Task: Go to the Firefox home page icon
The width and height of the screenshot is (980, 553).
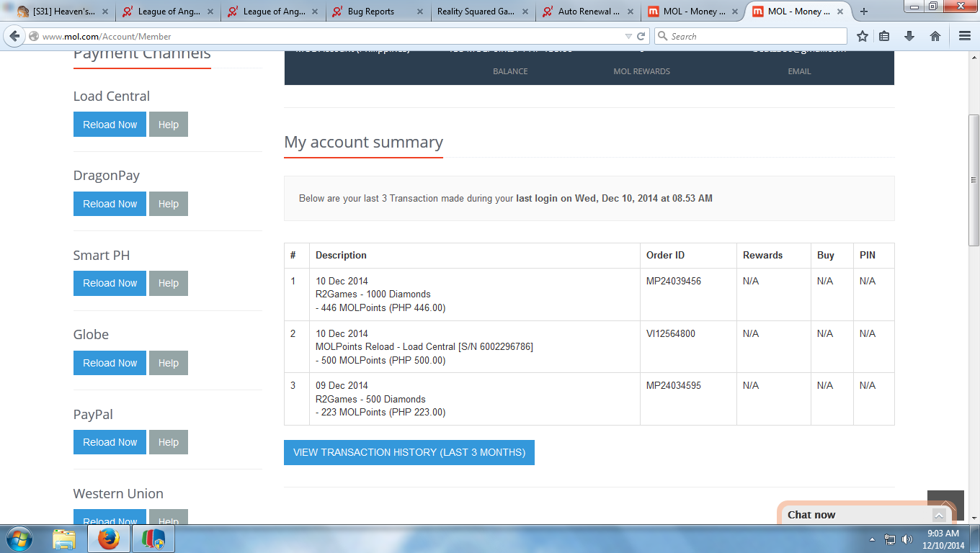Action: [x=935, y=36]
